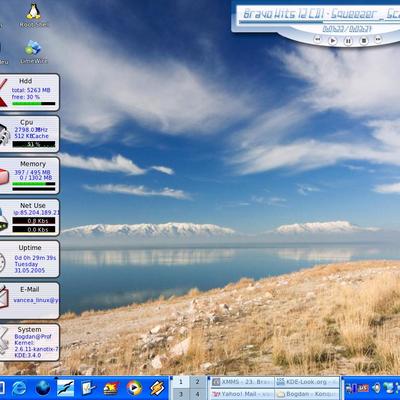
Task: Click the '0 / 1302 MB' swap value
Action: click(36, 178)
